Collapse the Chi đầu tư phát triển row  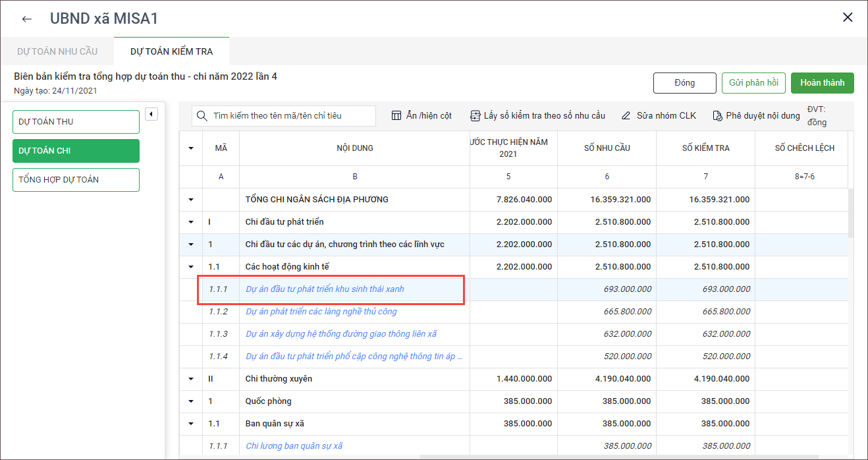point(191,222)
